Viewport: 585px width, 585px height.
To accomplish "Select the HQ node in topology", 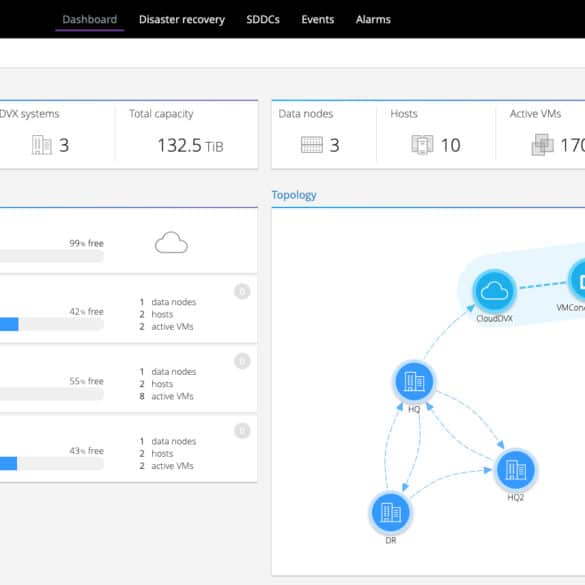I will 414,382.
